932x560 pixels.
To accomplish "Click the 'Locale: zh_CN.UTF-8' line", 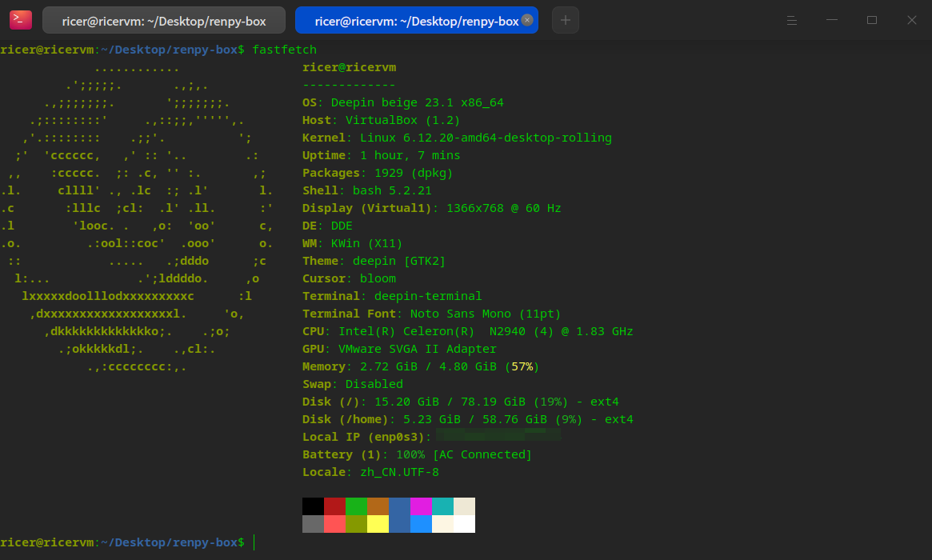I will coord(370,472).
